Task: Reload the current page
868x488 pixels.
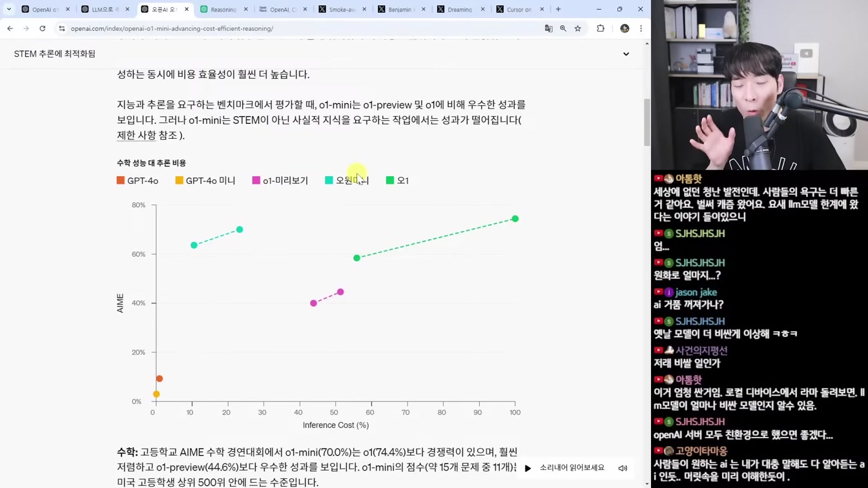Action: (x=43, y=28)
